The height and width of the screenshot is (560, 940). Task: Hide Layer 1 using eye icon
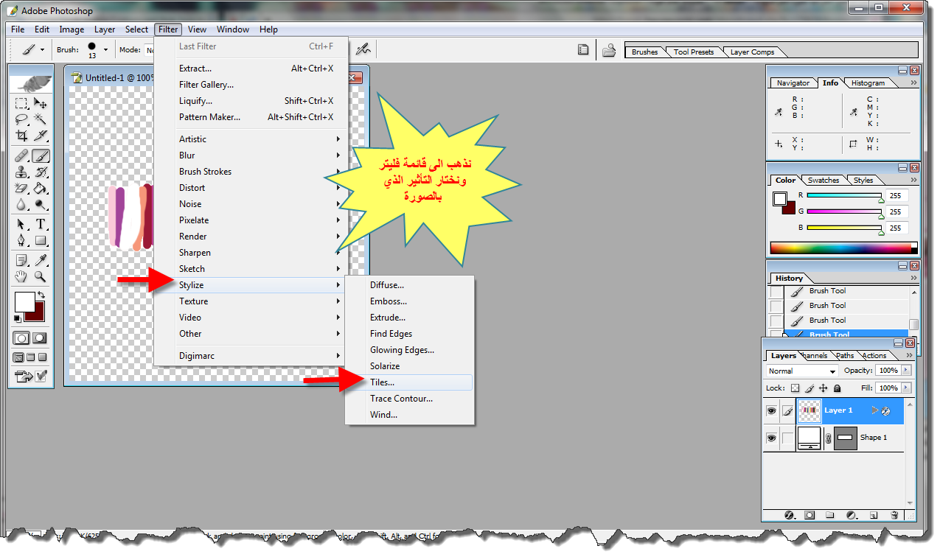click(x=772, y=410)
